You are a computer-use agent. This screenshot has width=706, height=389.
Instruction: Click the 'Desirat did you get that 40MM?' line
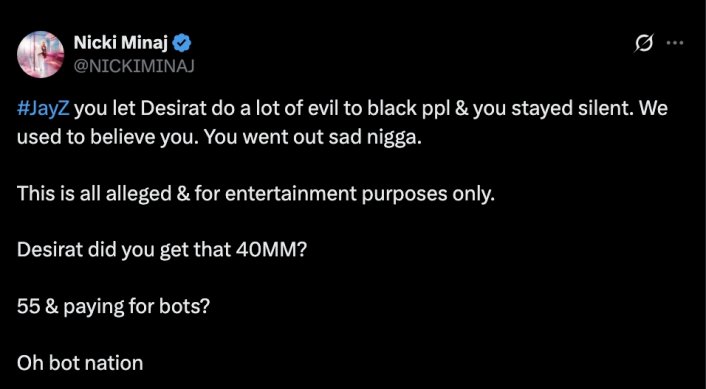[161, 251]
